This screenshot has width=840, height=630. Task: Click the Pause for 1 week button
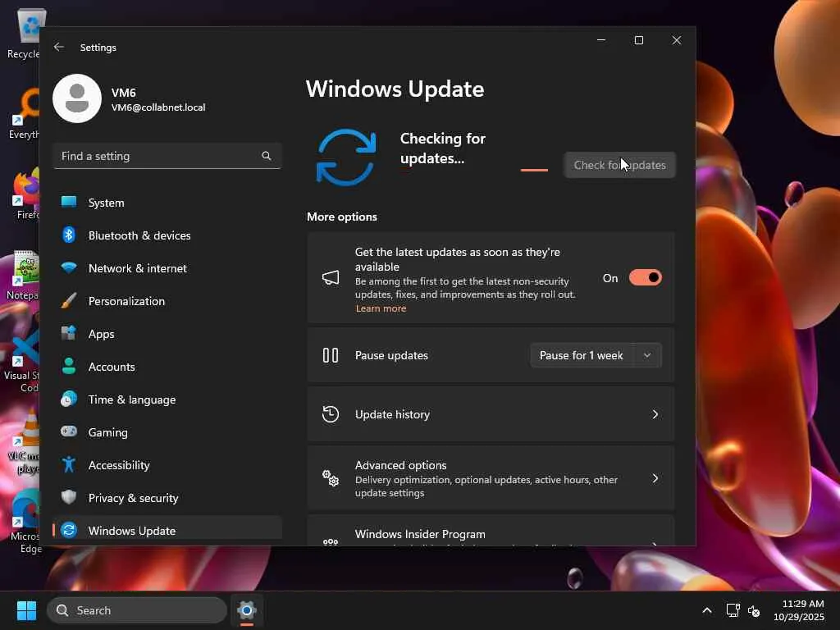click(582, 355)
